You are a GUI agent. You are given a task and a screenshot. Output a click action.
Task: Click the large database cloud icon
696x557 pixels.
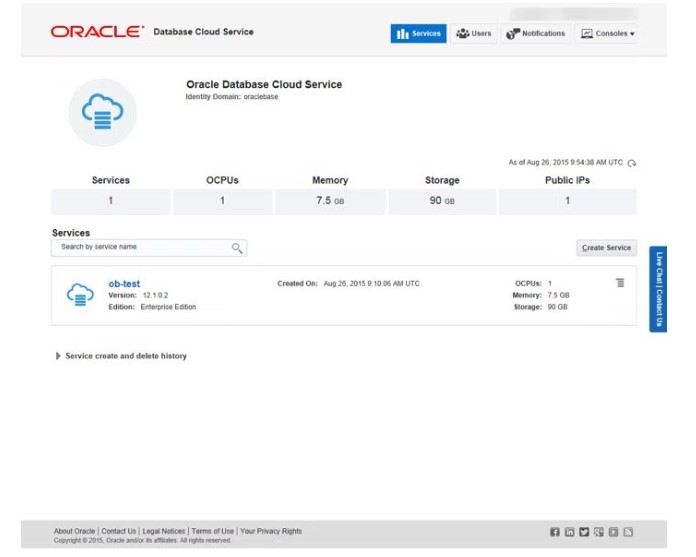coord(103,112)
